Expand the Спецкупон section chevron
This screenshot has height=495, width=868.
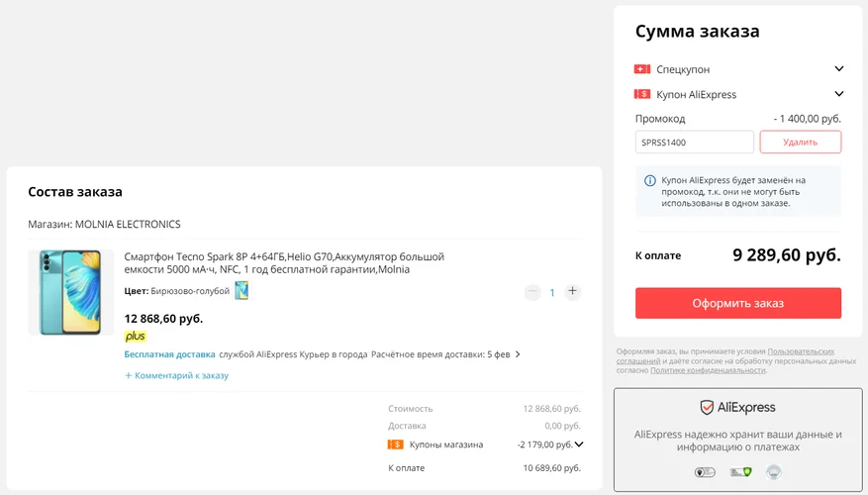click(x=838, y=68)
